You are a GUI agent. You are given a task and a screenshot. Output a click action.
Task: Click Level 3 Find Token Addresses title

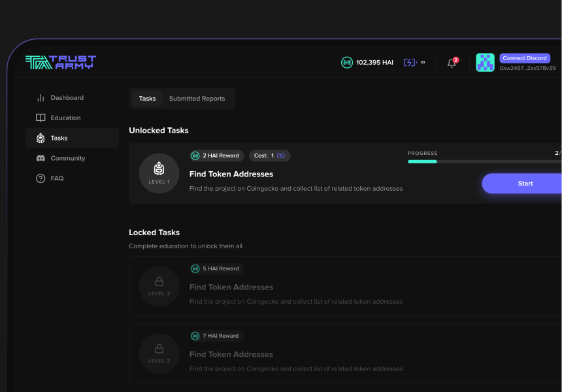coord(231,354)
